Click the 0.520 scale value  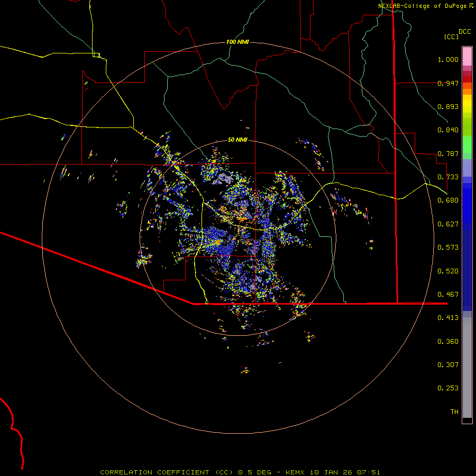[448, 271]
